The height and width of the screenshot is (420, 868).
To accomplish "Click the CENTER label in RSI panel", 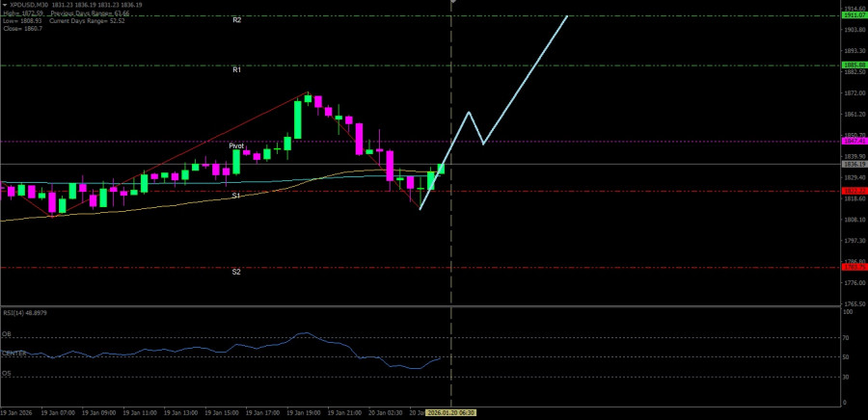I will click(14, 353).
